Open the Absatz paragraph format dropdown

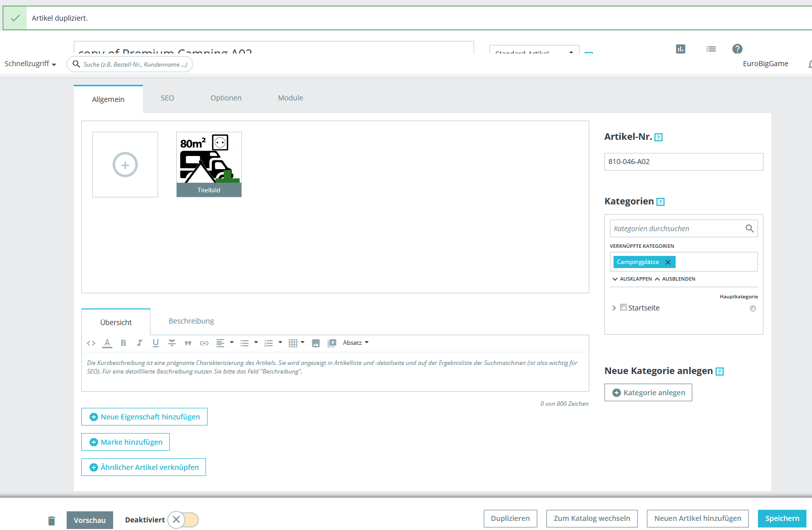356,343
